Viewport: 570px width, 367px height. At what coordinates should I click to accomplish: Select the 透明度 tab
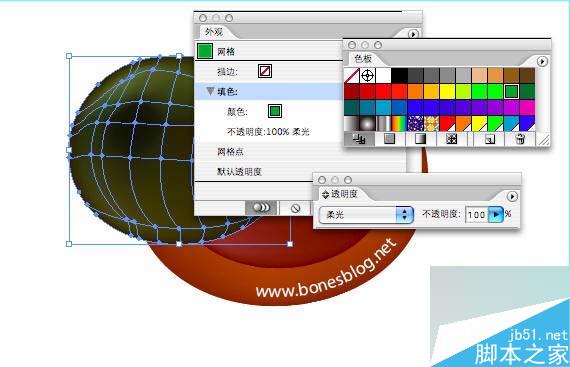344,194
